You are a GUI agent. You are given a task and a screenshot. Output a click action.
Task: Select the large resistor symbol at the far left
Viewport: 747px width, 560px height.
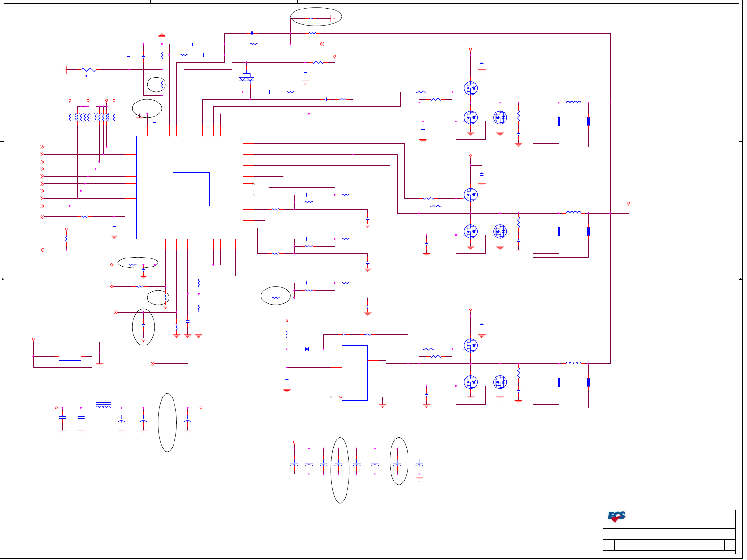click(88, 70)
